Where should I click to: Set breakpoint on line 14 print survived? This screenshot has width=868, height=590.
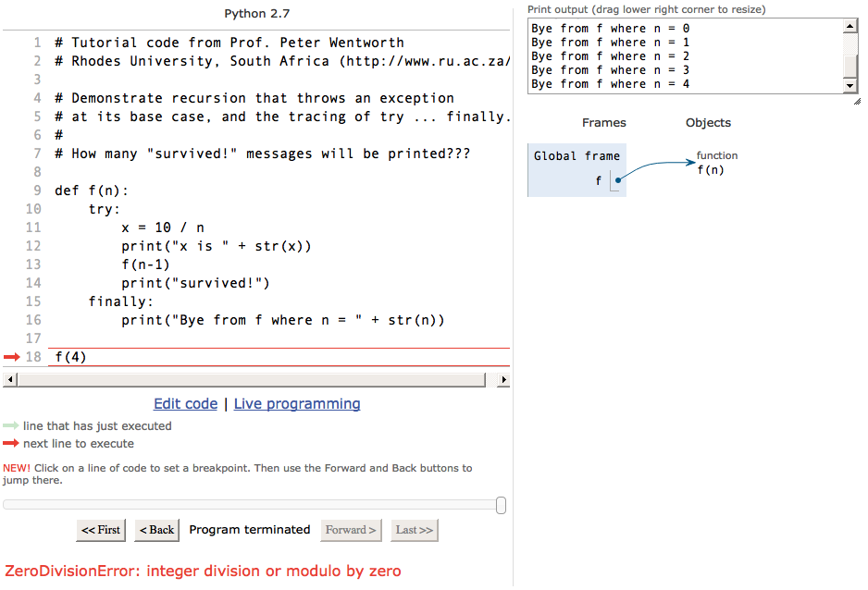click(x=195, y=283)
